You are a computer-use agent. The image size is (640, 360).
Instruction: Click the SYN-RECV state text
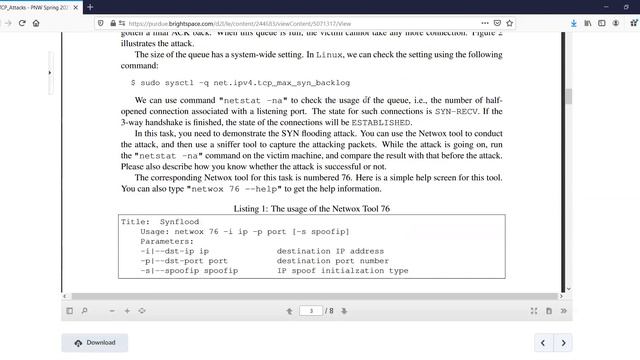point(456,111)
